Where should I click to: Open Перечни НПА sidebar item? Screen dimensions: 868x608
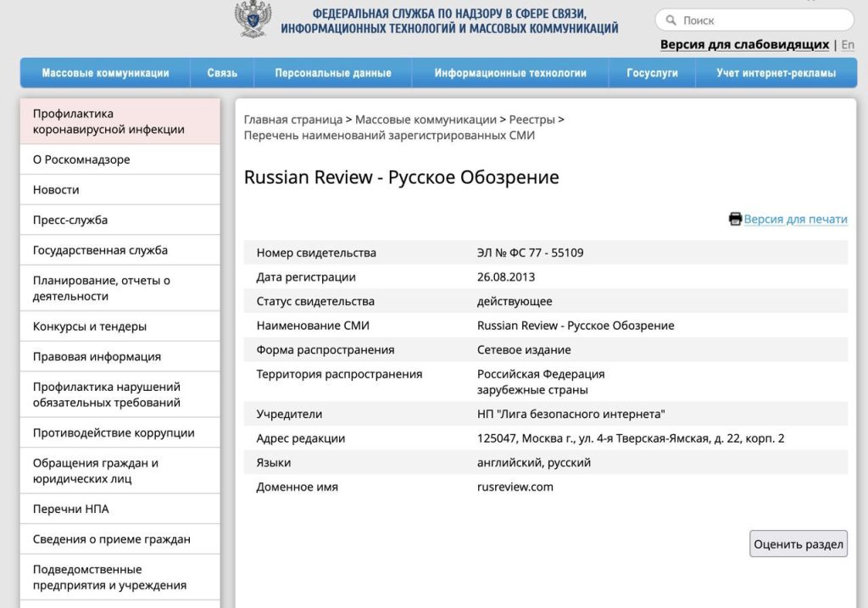[120, 509]
